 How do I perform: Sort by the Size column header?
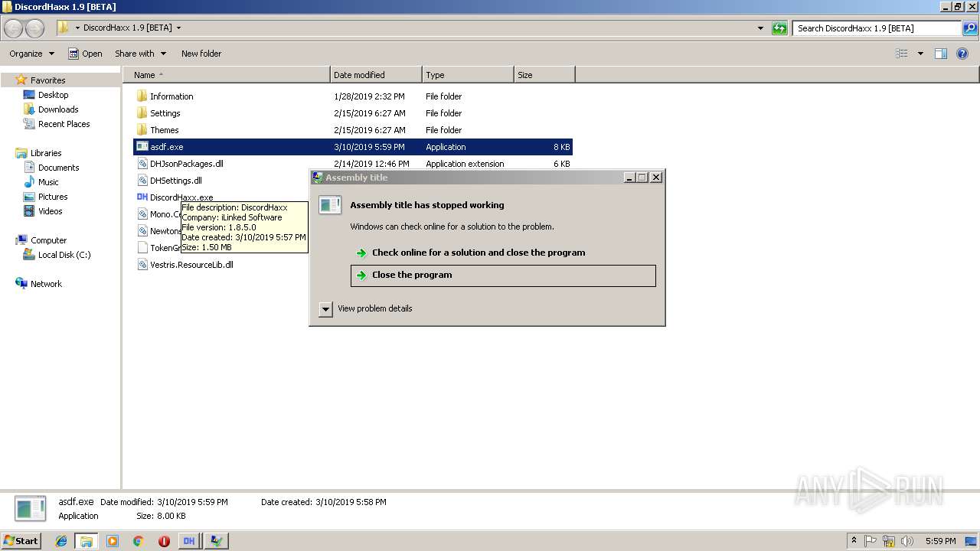coord(544,75)
